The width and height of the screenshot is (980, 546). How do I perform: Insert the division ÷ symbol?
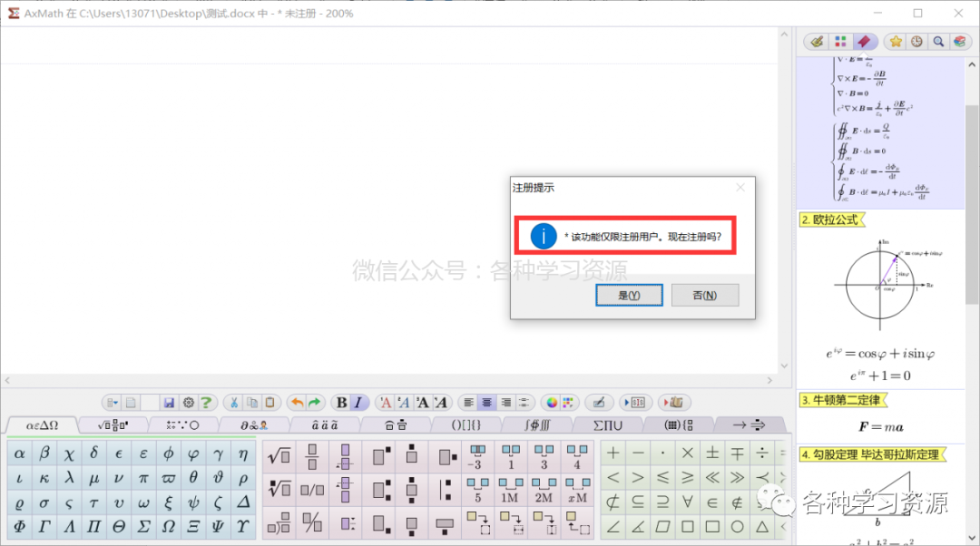(762, 453)
